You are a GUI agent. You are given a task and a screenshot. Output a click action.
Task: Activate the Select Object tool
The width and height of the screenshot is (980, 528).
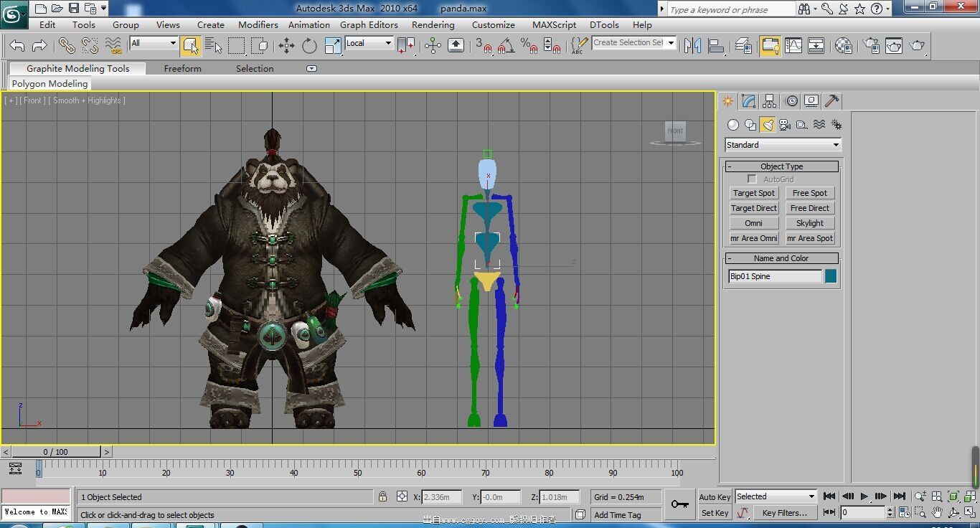(191, 46)
